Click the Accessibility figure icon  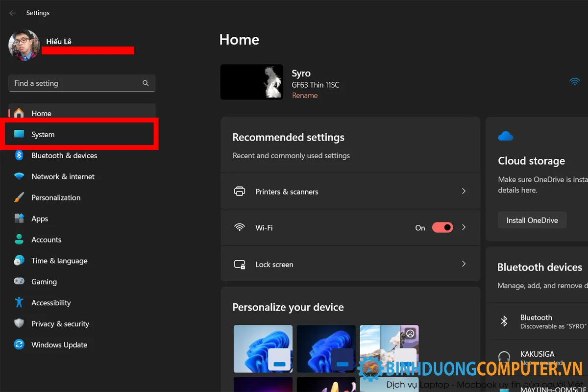(19, 302)
